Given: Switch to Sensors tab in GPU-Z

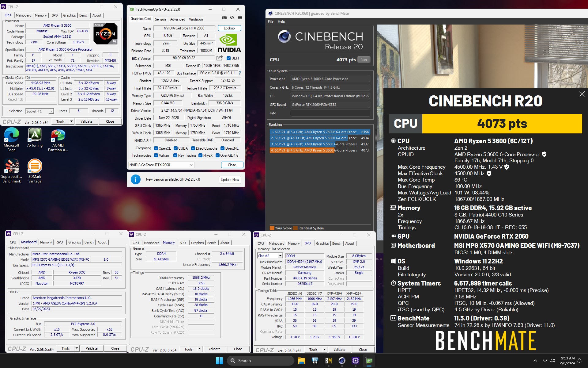Looking at the screenshot, I should pyautogui.click(x=160, y=19).
